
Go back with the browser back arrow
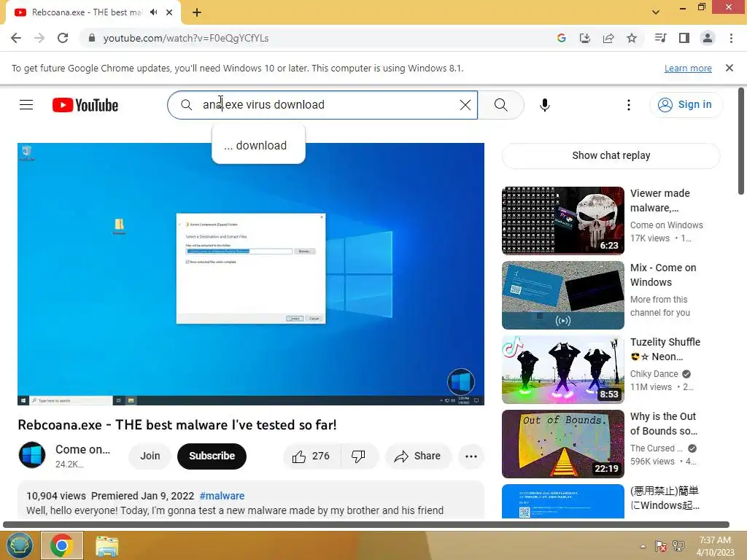tap(16, 38)
